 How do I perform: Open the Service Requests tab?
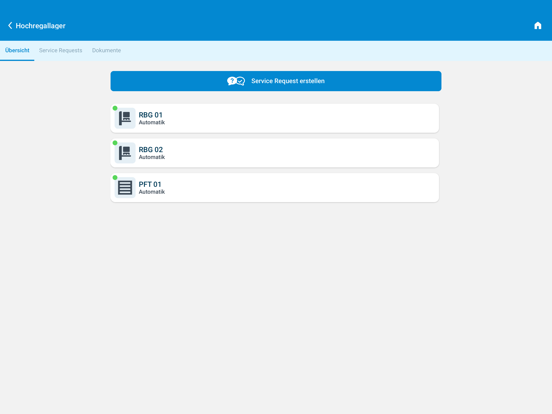pyautogui.click(x=61, y=50)
